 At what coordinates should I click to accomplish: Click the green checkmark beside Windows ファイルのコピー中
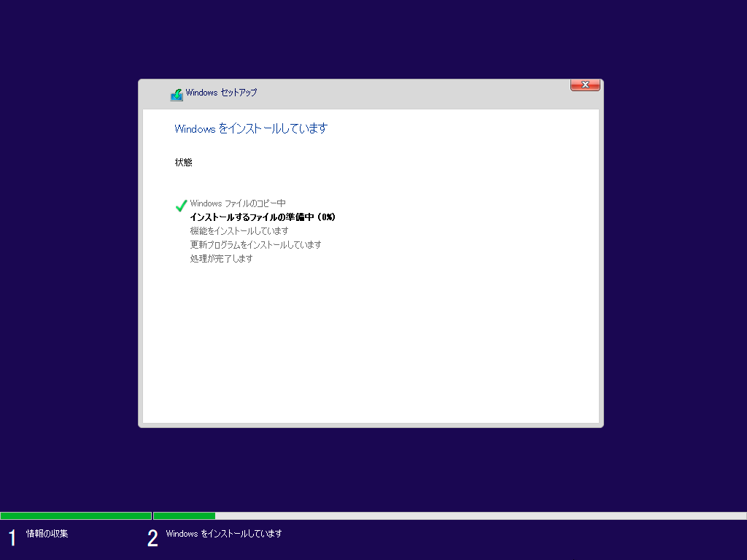click(181, 206)
